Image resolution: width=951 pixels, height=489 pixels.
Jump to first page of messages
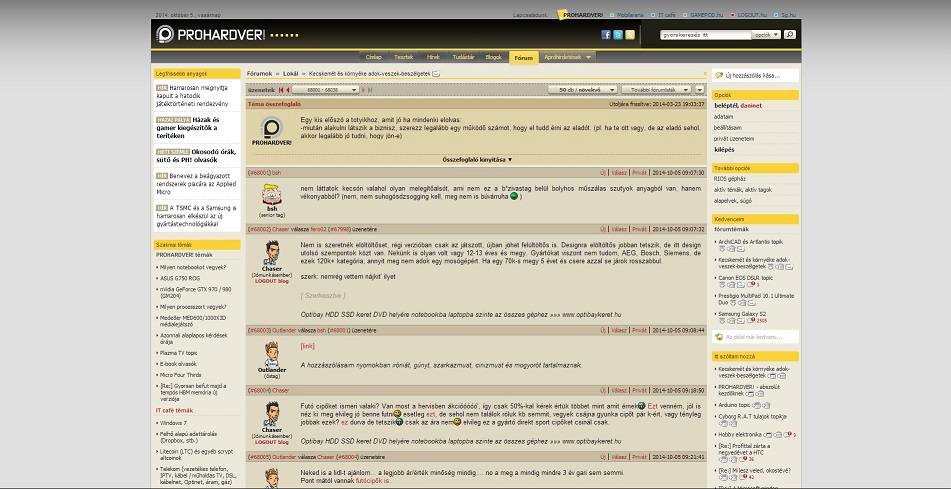281,90
